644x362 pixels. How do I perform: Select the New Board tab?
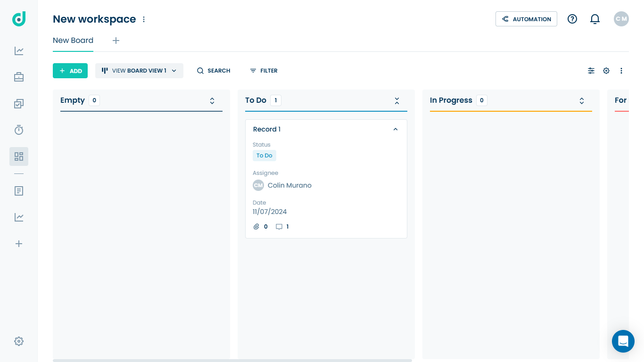pyautogui.click(x=73, y=41)
